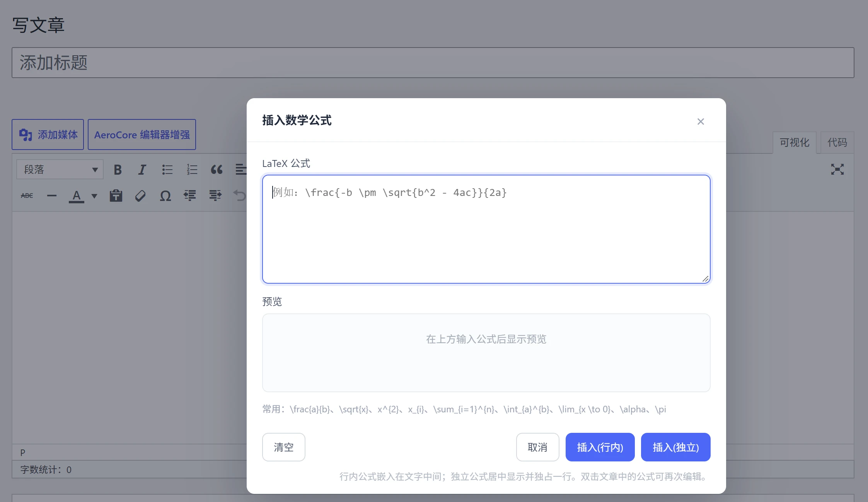Screen dimensions: 868x502
Task: Click the common syntax hint line 常用
Action: 464,409
